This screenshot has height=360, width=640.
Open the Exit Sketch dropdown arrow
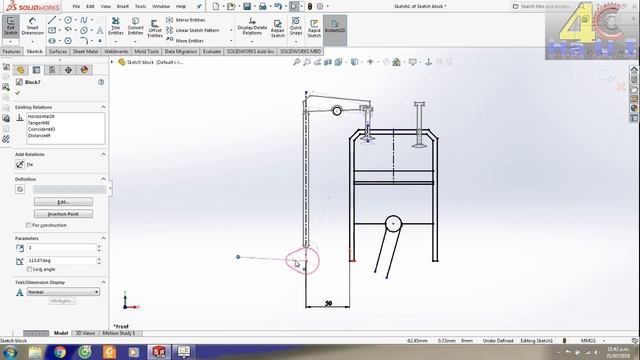[11, 42]
